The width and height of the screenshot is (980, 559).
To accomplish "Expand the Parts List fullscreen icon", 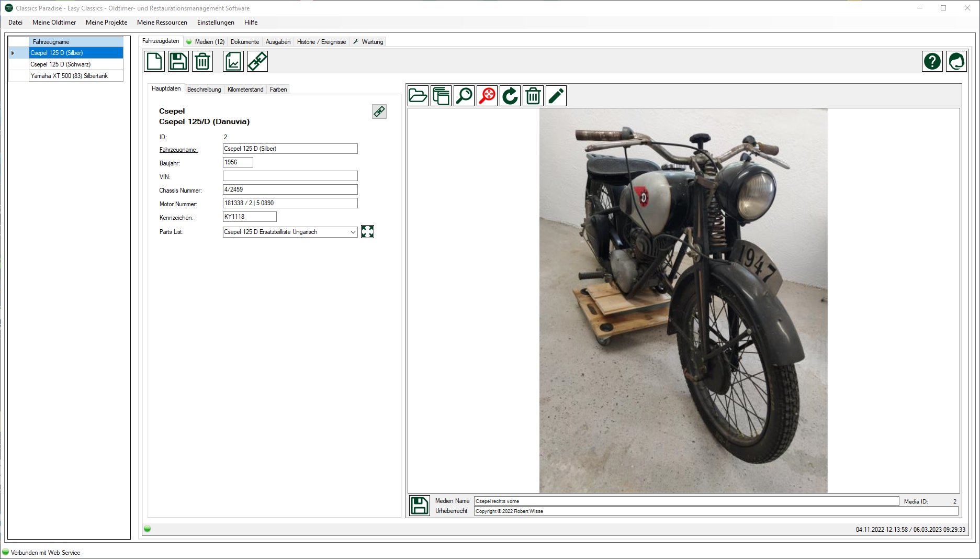I will pos(367,232).
